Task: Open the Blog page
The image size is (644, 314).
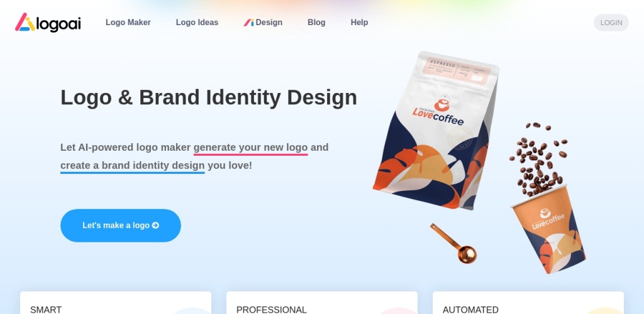Action: coord(316,23)
